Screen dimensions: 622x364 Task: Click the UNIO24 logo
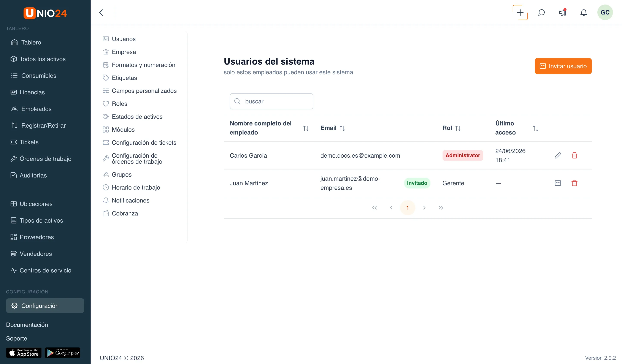[x=45, y=13]
